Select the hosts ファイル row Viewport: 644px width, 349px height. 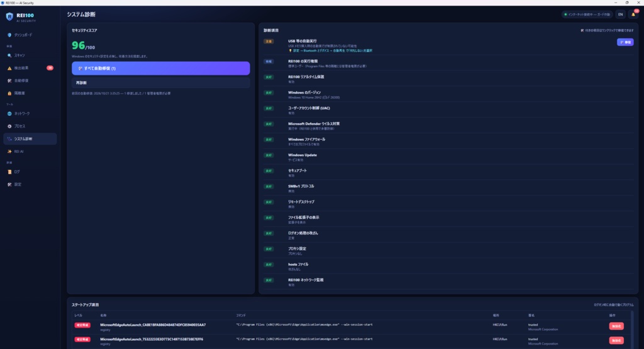click(448, 265)
